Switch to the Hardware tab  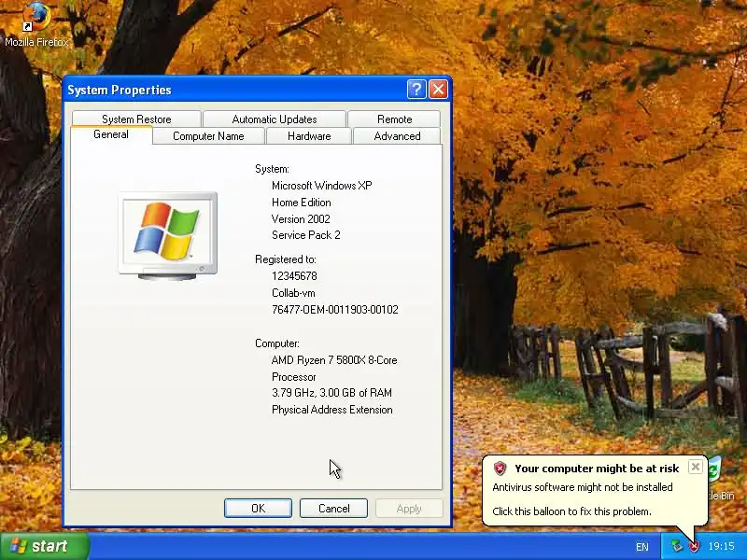pyautogui.click(x=309, y=136)
